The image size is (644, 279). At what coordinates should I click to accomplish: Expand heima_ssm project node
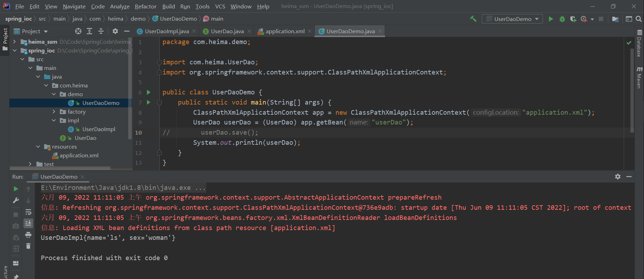(x=14, y=42)
